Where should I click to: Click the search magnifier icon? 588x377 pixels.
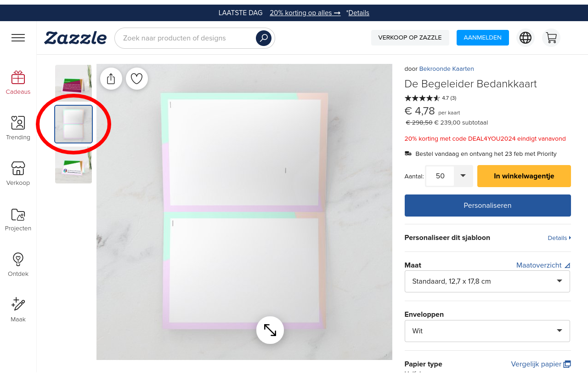coord(263,38)
